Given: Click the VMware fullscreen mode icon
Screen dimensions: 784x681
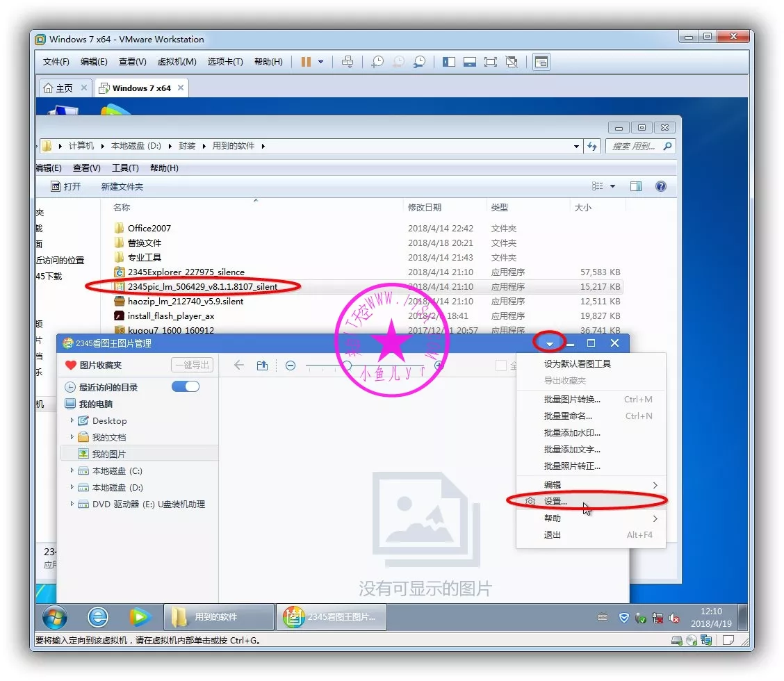Looking at the screenshot, I should click(x=490, y=62).
